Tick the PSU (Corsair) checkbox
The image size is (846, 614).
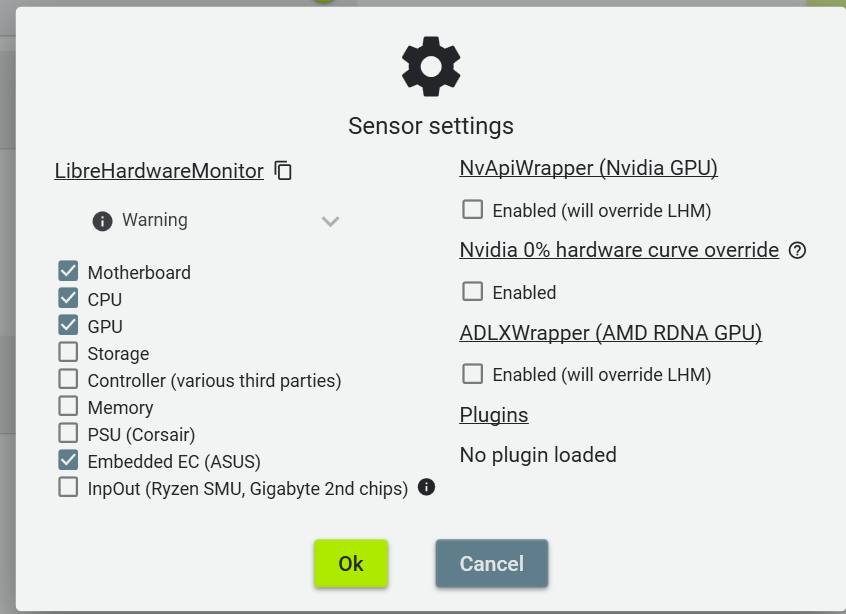click(68, 433)
